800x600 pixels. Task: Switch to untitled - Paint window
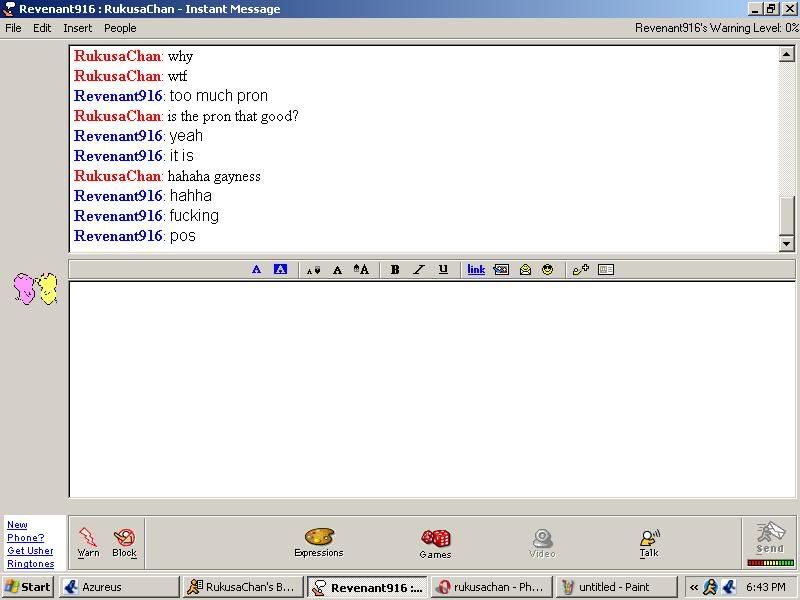click(x=615, y=587)
